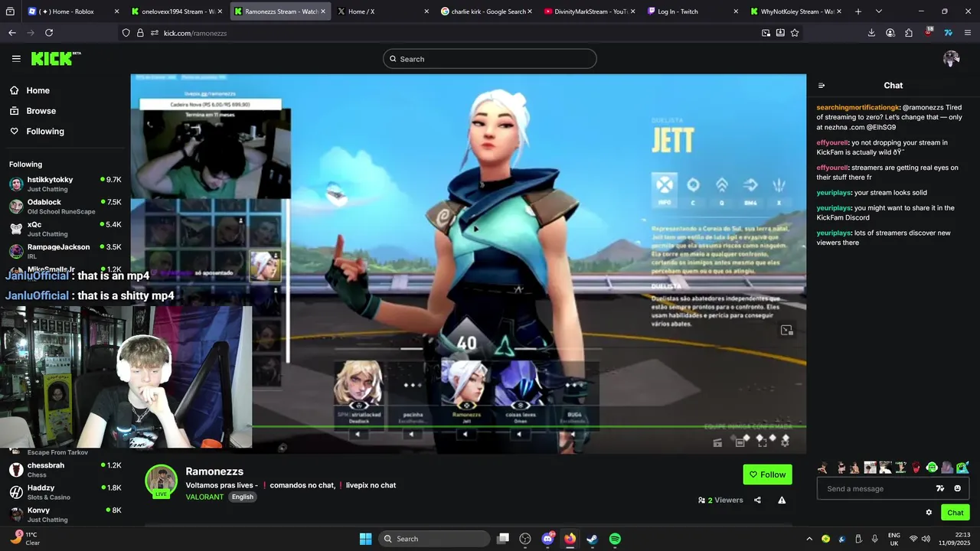Open Firefox extensions puzzle icon
This screenshot has width=980, height=551.
coord(909,33)
